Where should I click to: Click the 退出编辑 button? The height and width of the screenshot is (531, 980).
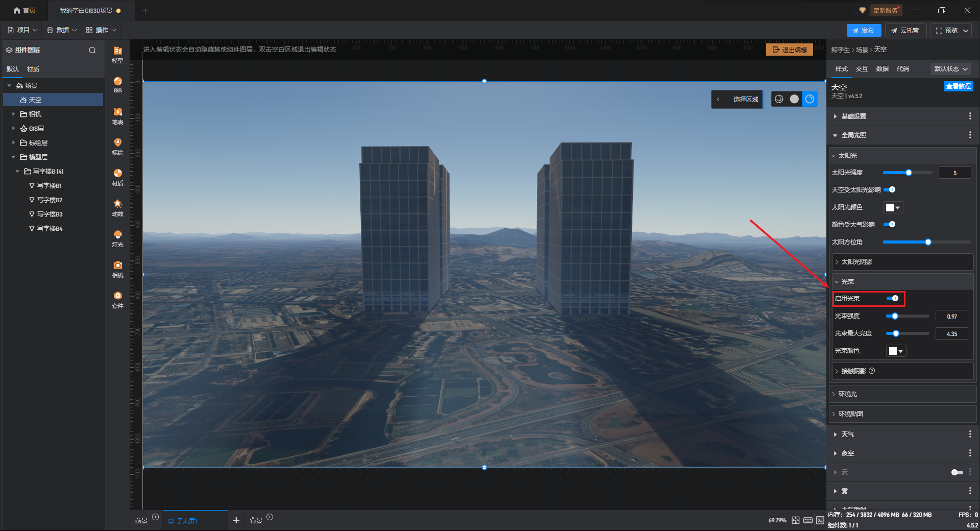pos(790,50)
